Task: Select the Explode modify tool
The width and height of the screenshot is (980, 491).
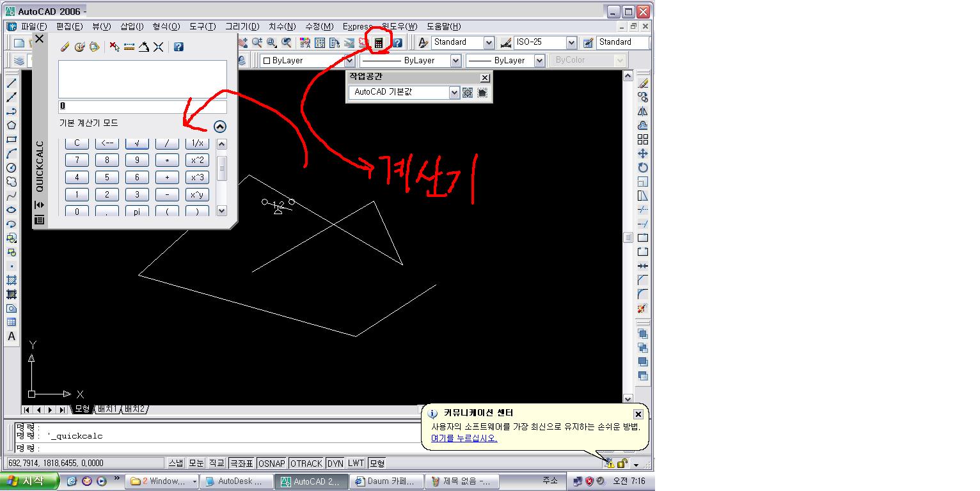Action: tap(643, 308)
